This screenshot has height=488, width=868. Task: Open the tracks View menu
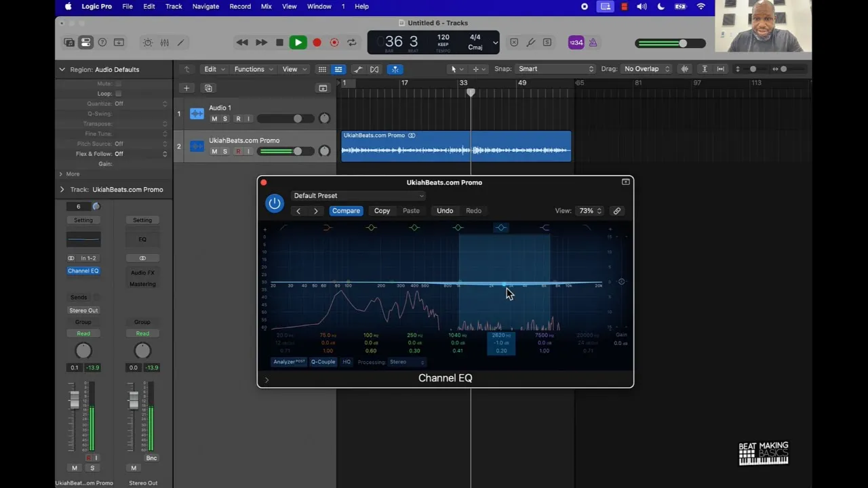pos(294,69)
